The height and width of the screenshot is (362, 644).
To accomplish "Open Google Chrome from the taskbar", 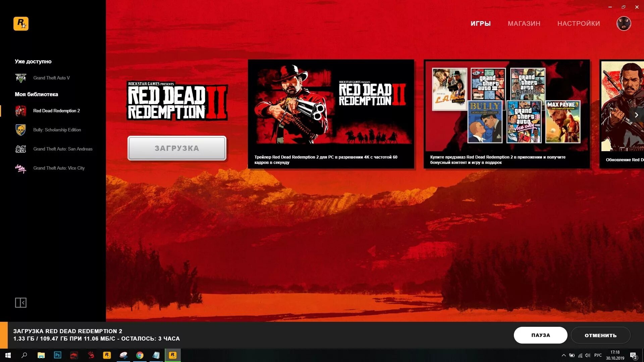I will point(140,355).
